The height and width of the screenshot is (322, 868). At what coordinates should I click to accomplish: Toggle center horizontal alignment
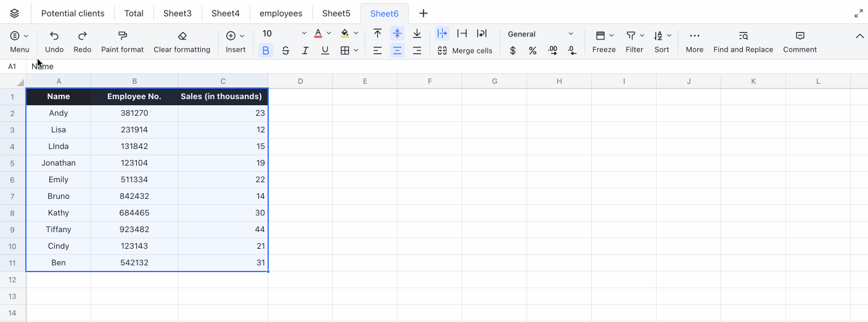pyautogui.click(x=397, y=50)
